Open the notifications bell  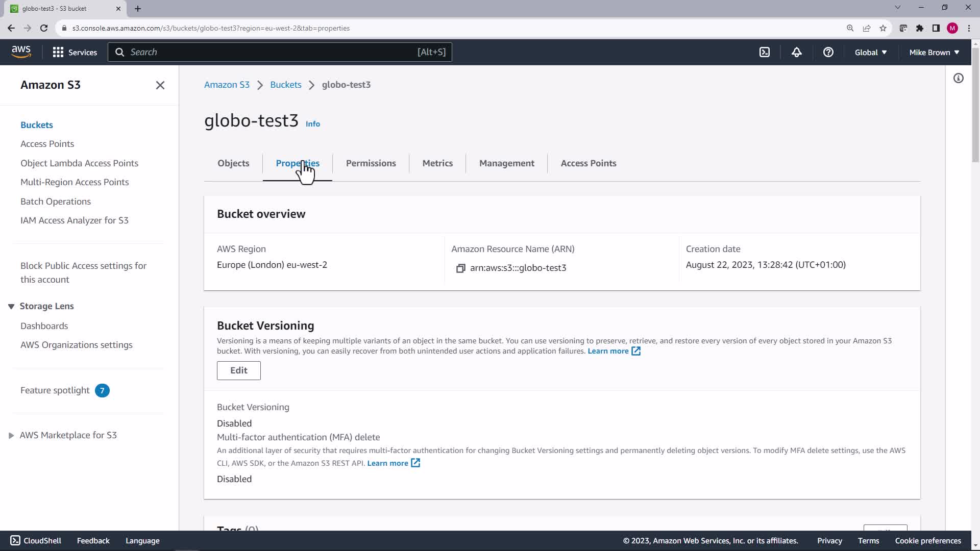(796, 52)
